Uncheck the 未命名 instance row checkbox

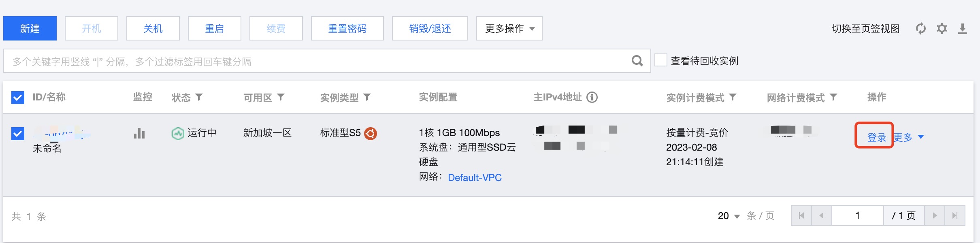point(18,134)
